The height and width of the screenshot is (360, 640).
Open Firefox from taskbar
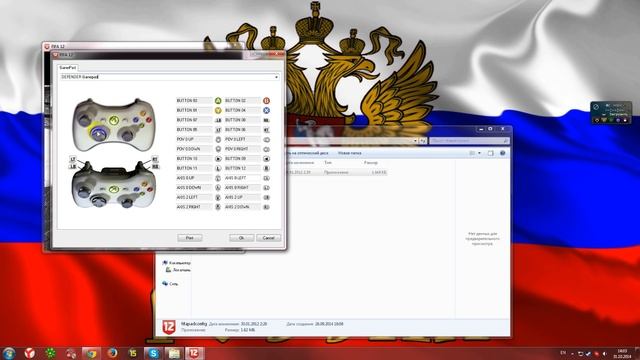click(x=112, y=353)
